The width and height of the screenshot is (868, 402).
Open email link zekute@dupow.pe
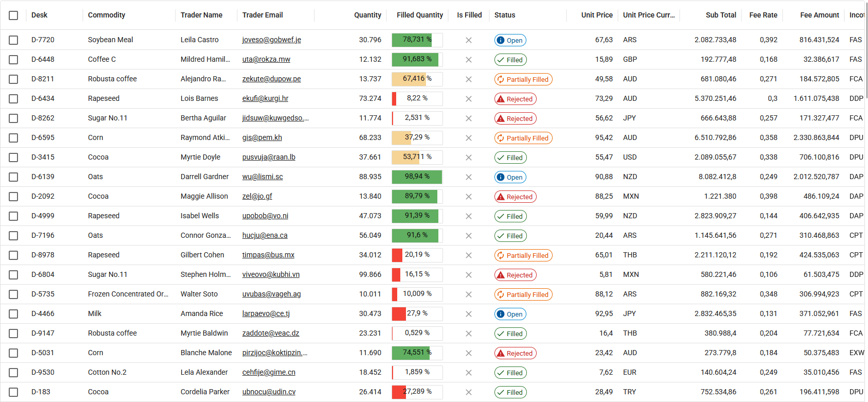[272, 79]
